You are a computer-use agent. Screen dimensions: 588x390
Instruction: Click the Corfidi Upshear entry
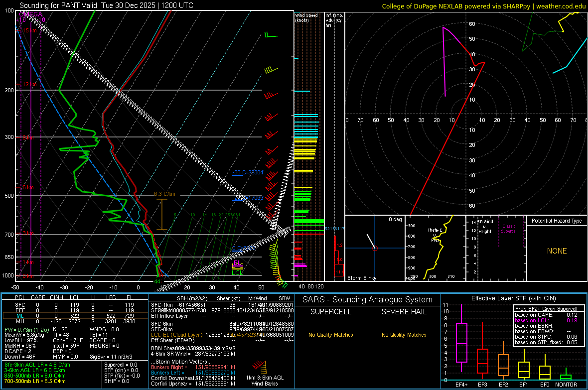193,384
